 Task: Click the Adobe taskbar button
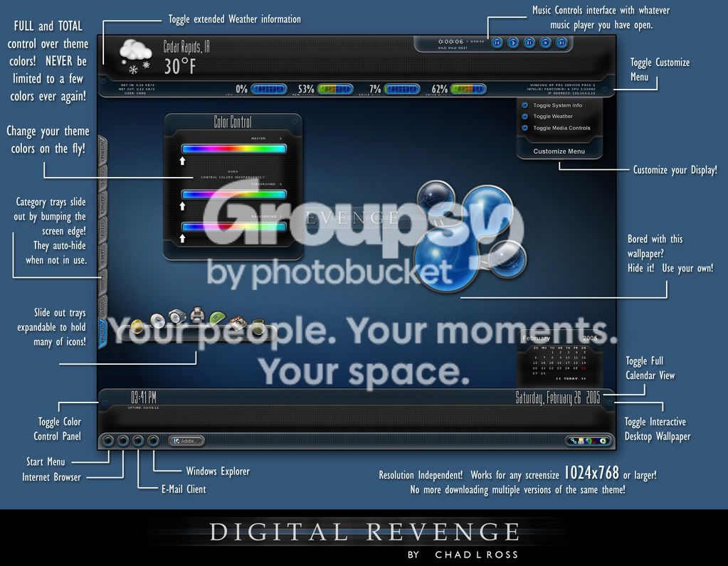(186, 441)
